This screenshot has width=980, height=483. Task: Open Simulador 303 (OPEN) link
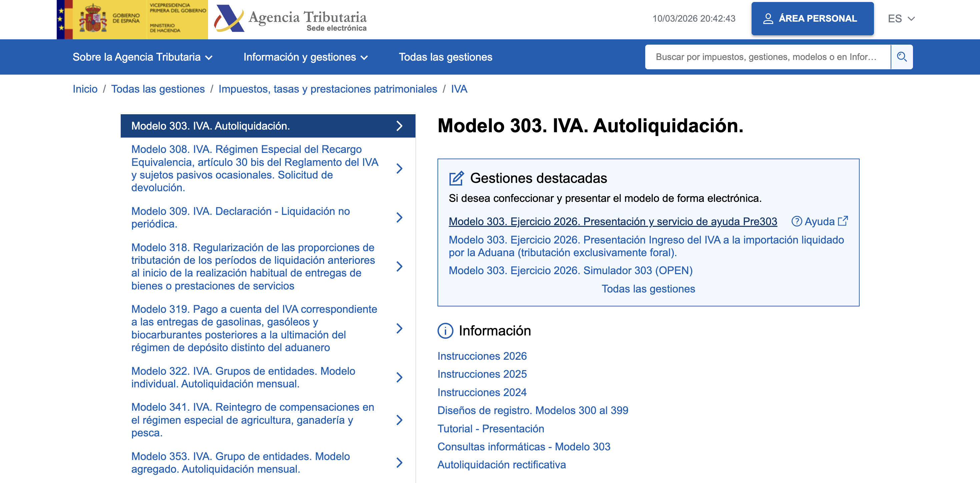pos(570,270)
